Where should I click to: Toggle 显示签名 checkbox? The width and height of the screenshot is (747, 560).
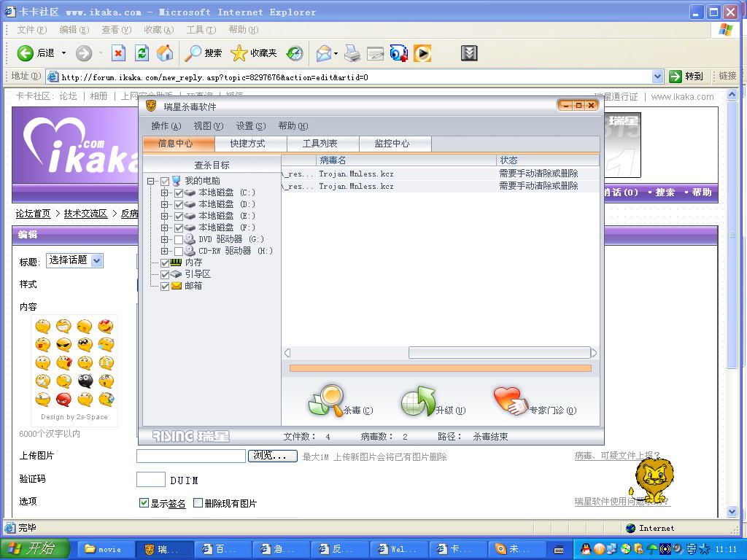click(x=144, y=503)
